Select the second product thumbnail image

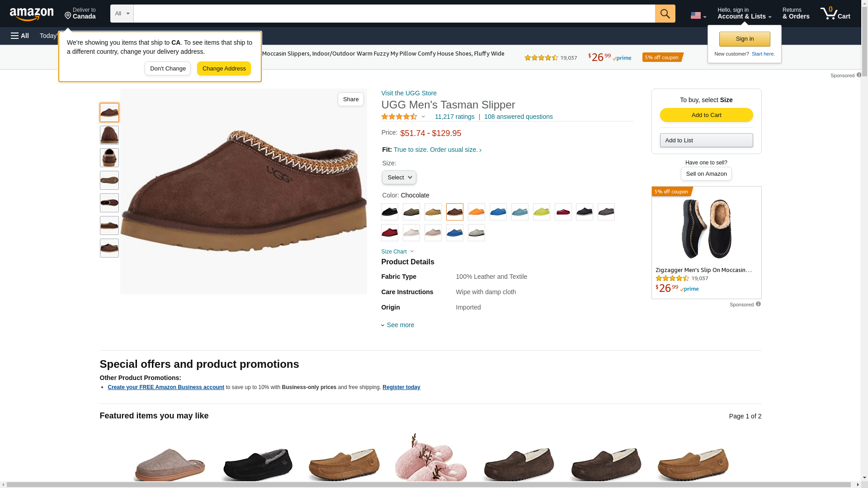(109, 135)
